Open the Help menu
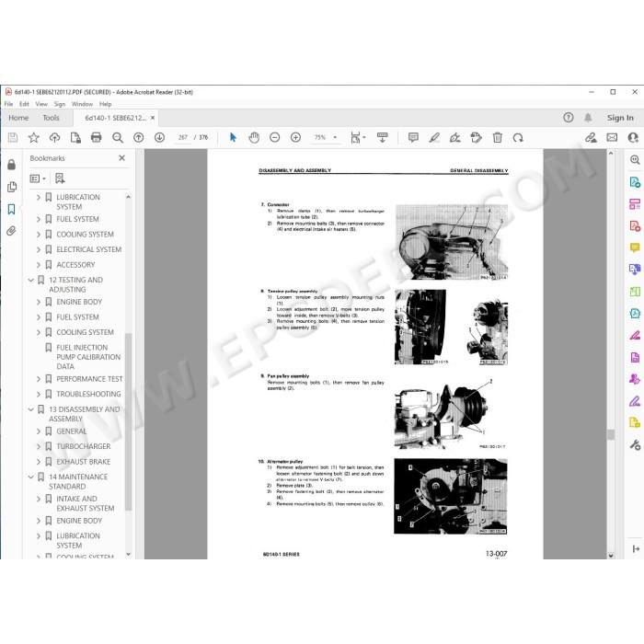This screenshot has height=644, width=644. pos(106,104)
